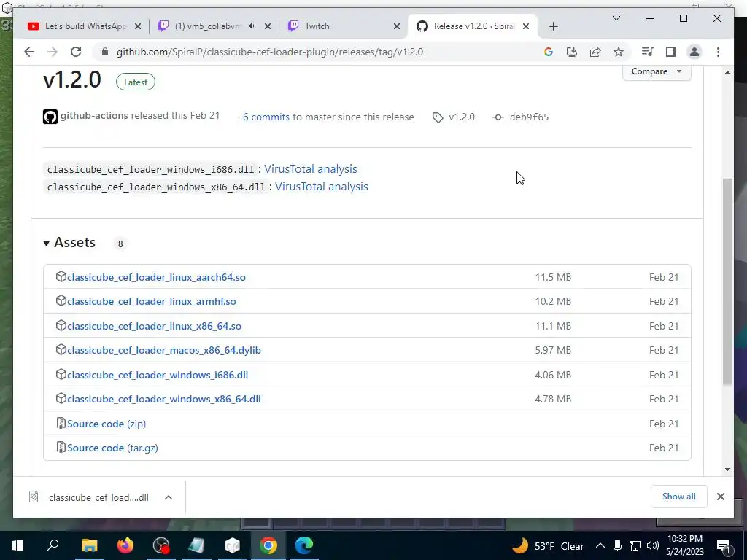The height and width of the screenshot is (560, 747).
Task: Collapse the Assets section
Action: 69,243
